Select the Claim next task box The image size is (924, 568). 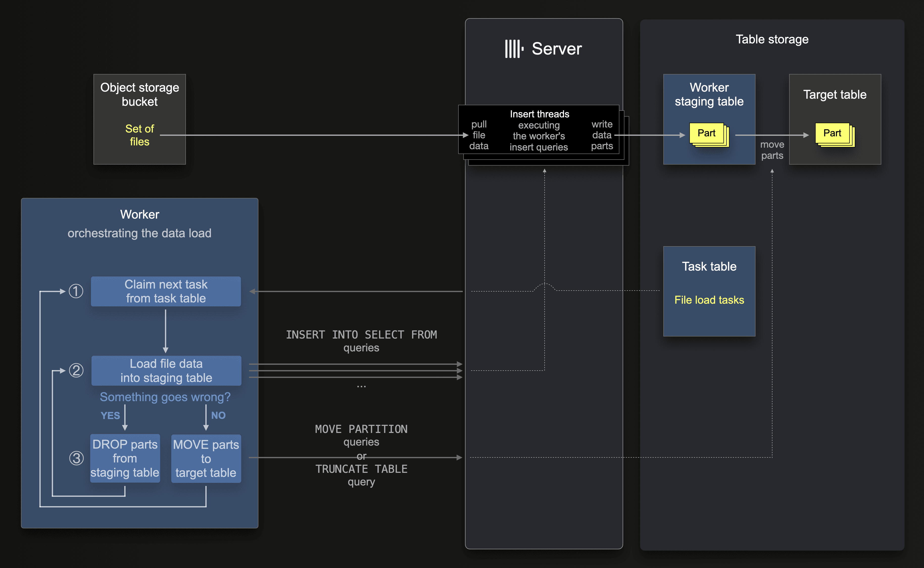166,291
